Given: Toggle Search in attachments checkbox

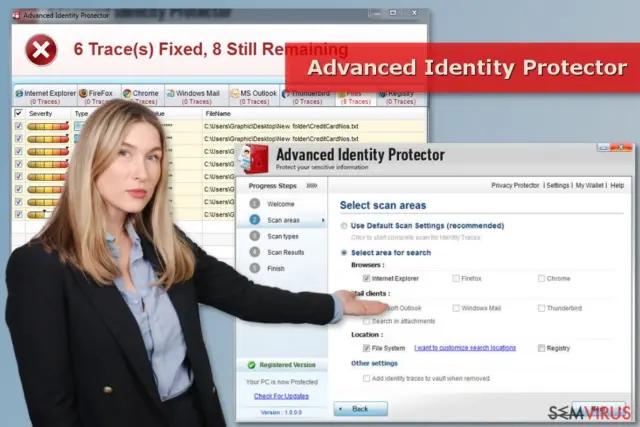Looking at the screenshot, I should pyautogui.click(x=366, y=321).
